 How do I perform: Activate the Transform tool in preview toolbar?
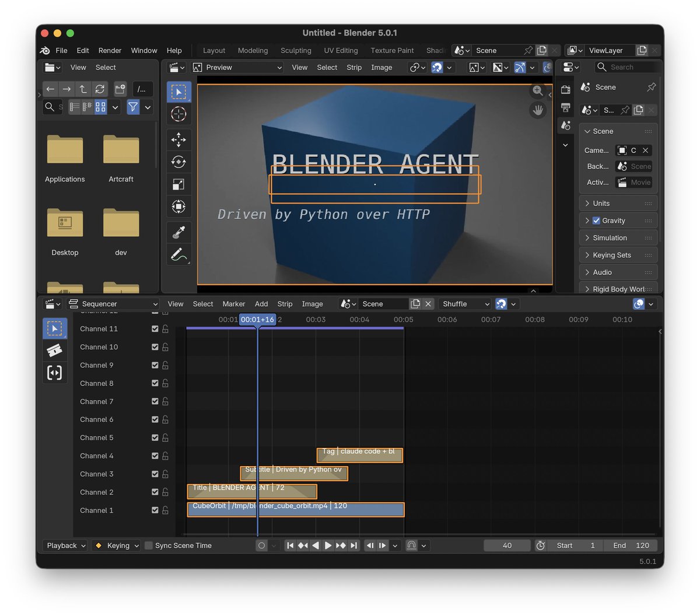point(178,206)
